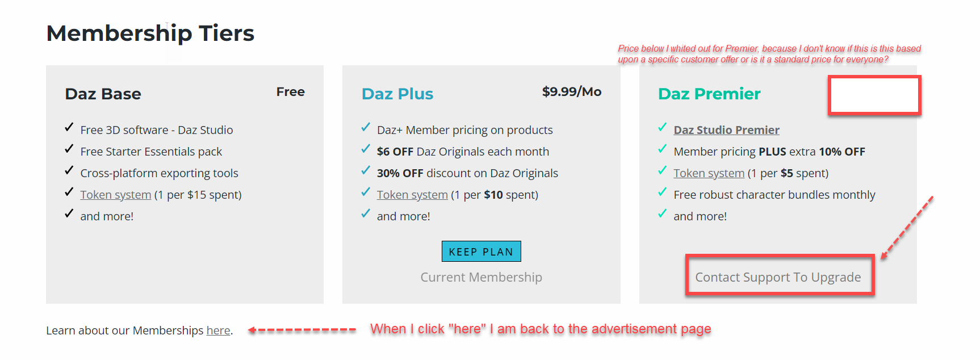The width and height of the screenshot is (980, 360).
Task: Follow Token system link in Daz Premier
Action: 709,173
